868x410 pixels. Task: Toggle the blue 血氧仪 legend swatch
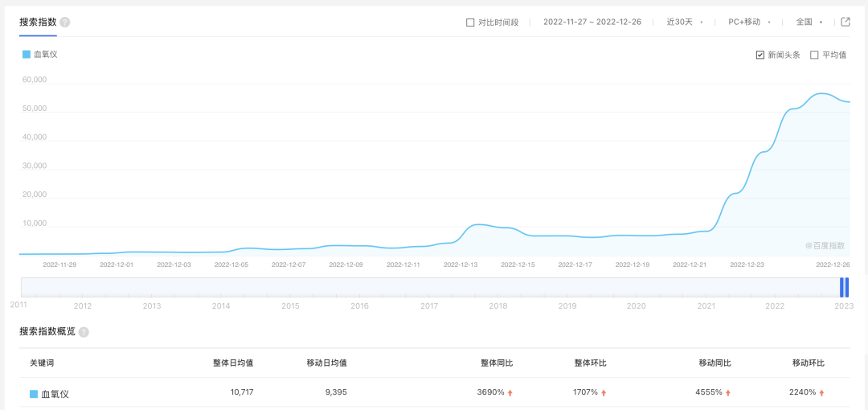[x=27, y=55]
